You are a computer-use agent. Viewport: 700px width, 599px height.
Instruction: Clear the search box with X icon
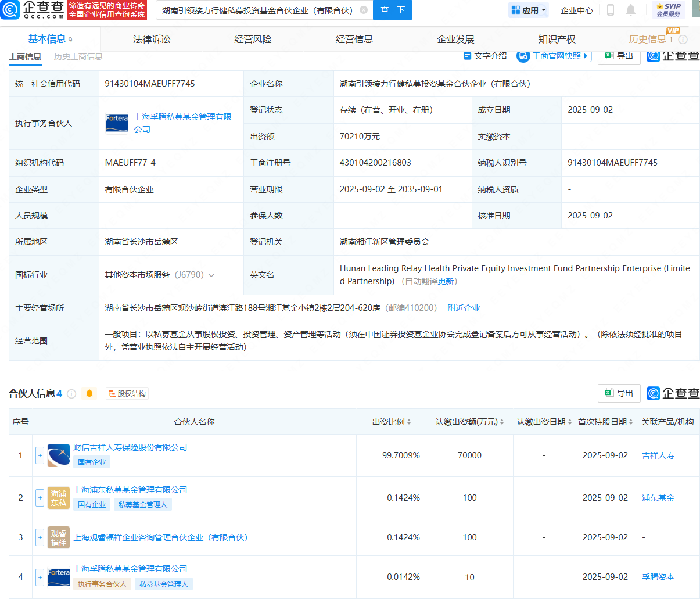tap(364, 10)
